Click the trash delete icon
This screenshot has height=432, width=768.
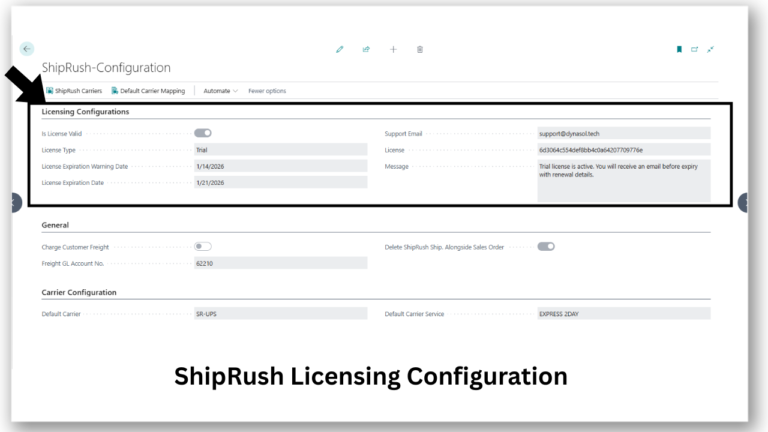coord(420,49)
